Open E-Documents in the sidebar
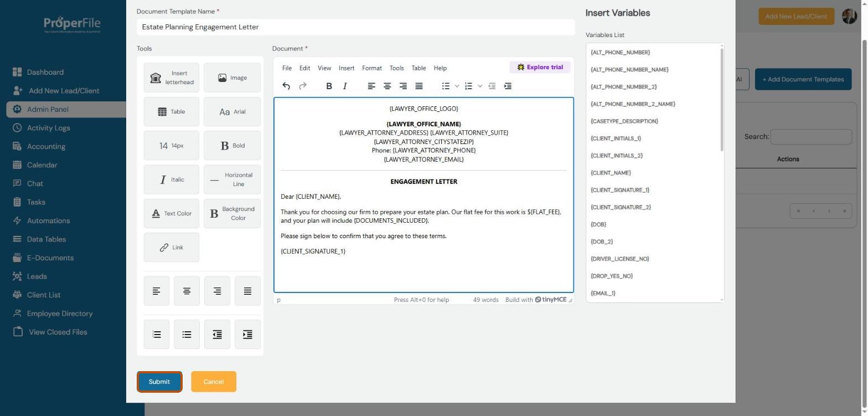 (x=50, y=258)
